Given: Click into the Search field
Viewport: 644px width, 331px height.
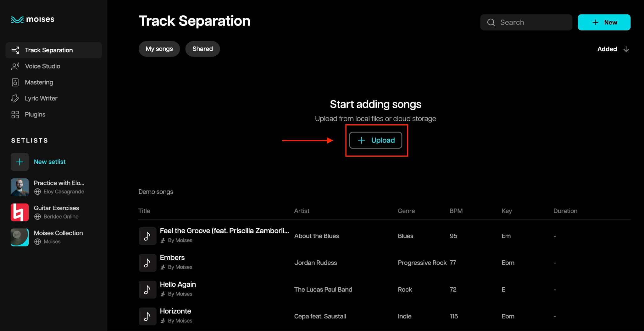Looking at the screenshot, I should (x=526, y=22).
